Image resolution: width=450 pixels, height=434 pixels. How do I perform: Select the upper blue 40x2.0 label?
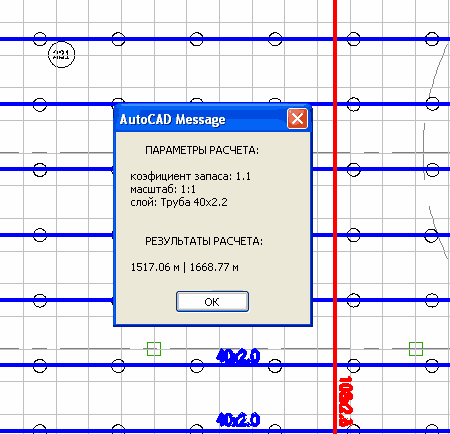[x=238, y=356]
